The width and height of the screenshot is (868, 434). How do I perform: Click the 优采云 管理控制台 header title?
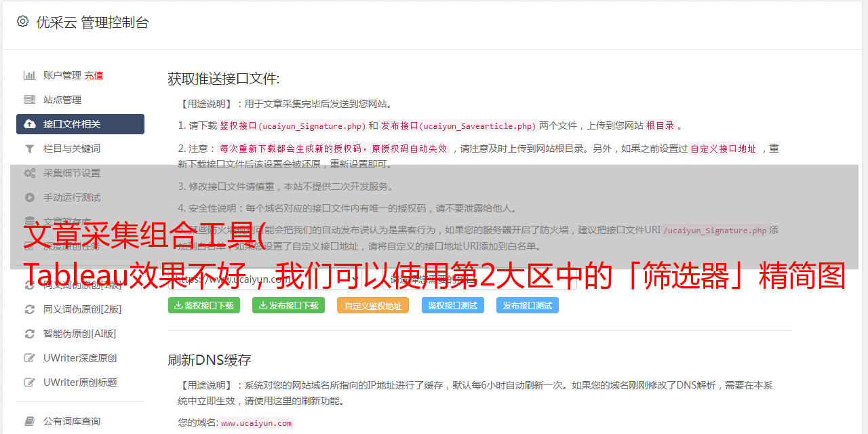click(92, 22)
